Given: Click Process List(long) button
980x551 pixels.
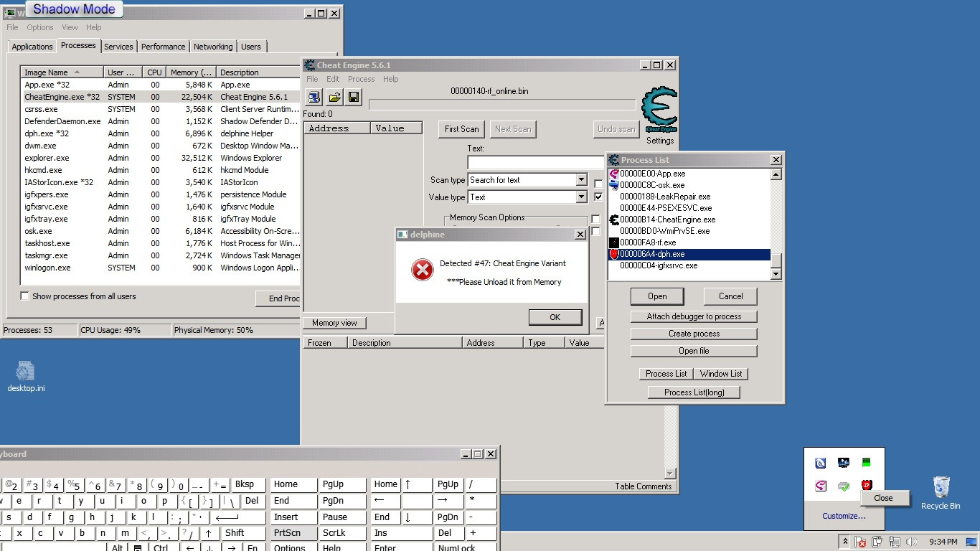Looking at the screenshot, I should (x=694, y=392).
